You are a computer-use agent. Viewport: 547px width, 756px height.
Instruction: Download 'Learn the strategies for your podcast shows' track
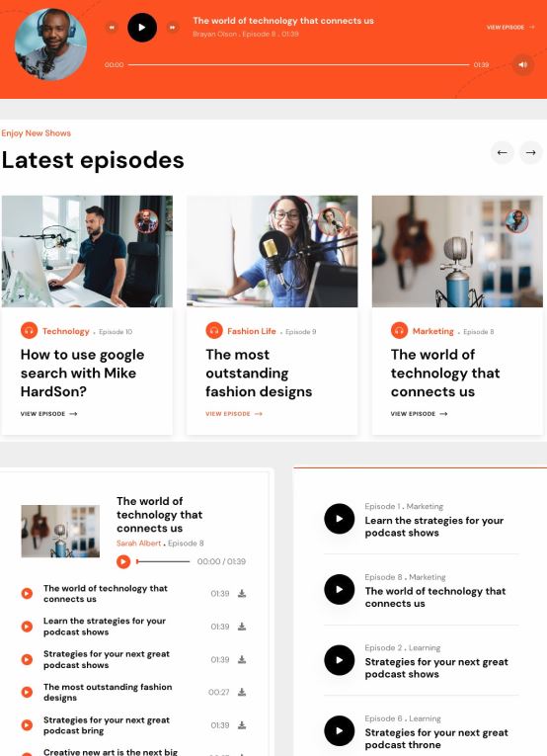(242, 627)
